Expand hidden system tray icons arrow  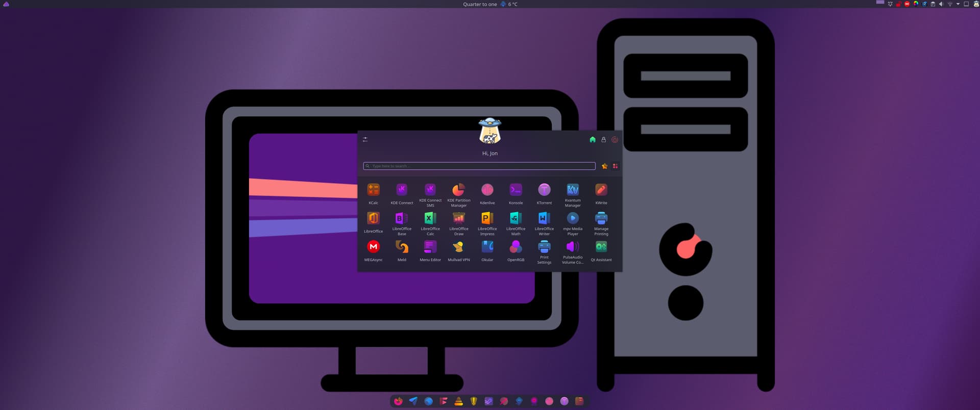click(958, 4)
